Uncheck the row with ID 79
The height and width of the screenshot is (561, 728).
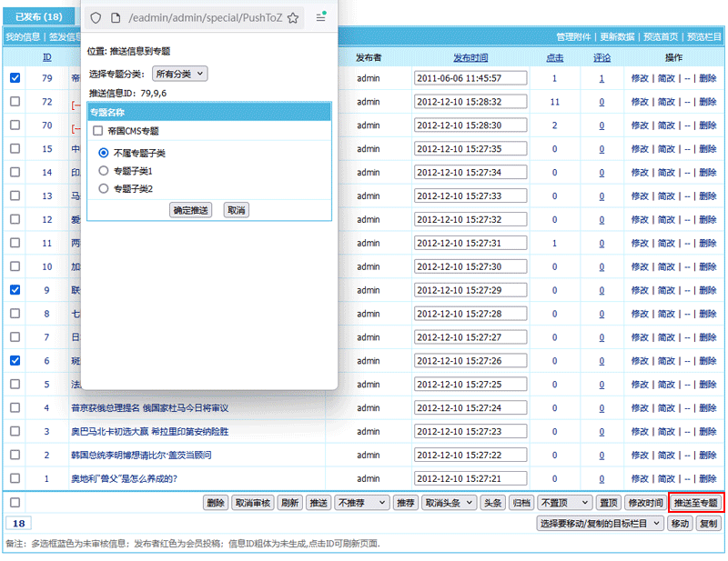[x=15, y=78]
